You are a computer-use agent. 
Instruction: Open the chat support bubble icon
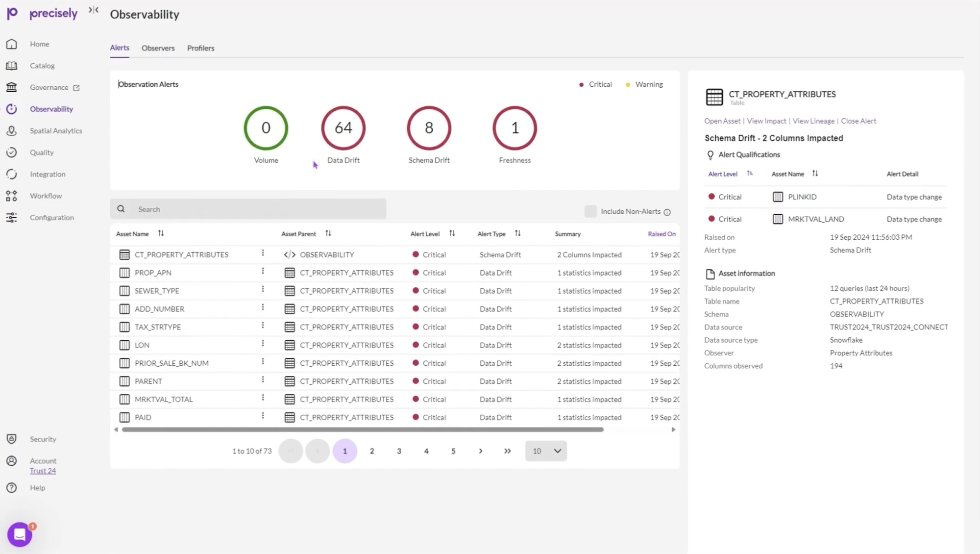click(x=20, y=534)
